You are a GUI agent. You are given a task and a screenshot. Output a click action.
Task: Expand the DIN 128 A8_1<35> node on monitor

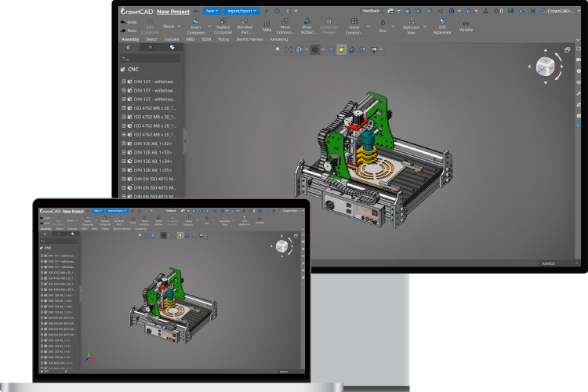(124, 170)
